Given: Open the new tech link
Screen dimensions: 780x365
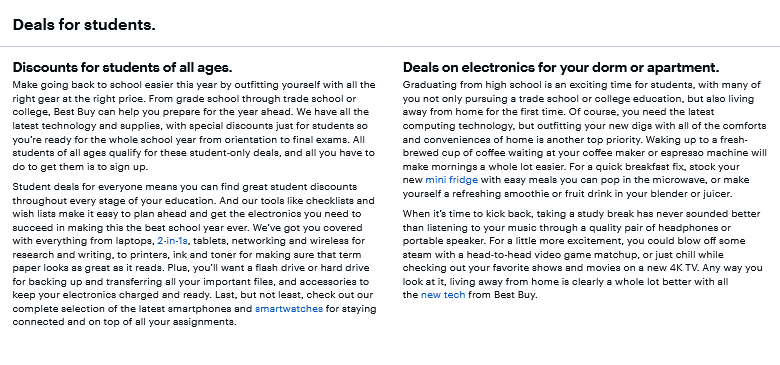Looking at the screenshot, I should click(x=443, y=295).
